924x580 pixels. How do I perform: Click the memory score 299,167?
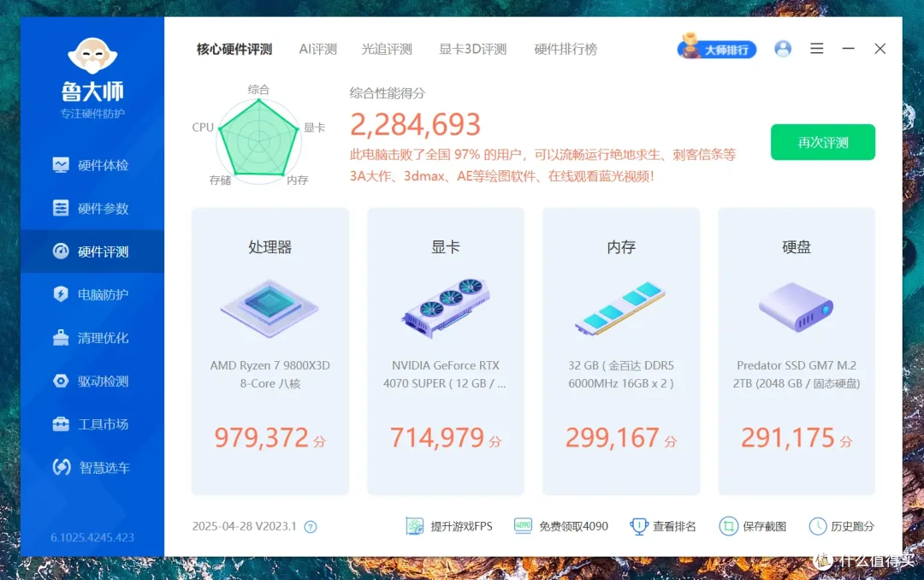[613, 437]
